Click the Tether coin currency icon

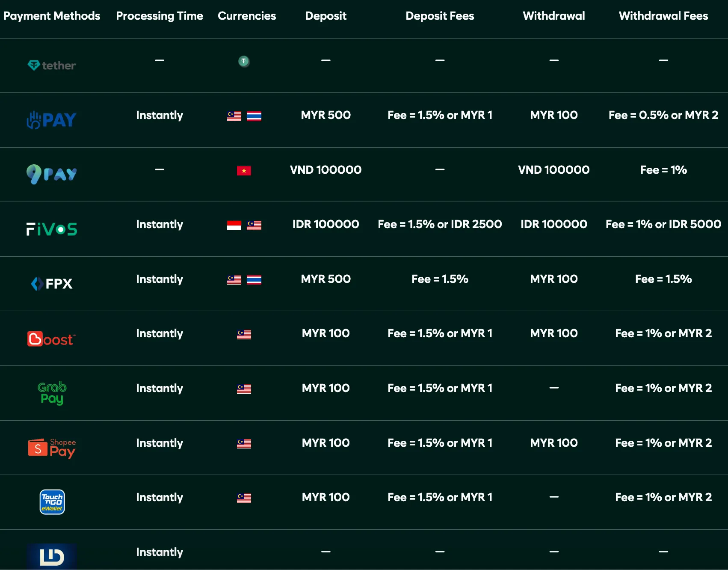pyautogui.click(x=244, y=61)
